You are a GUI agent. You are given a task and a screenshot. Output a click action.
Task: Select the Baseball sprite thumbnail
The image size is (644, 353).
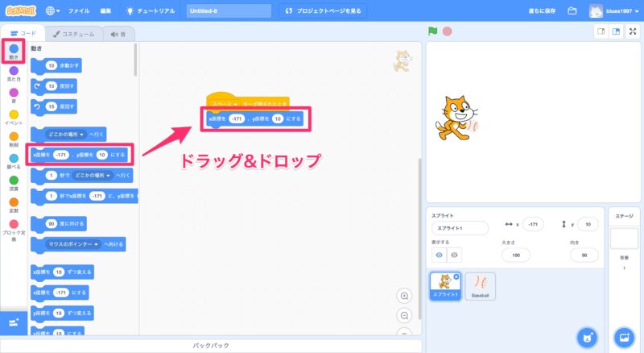(x=481, y=285)
